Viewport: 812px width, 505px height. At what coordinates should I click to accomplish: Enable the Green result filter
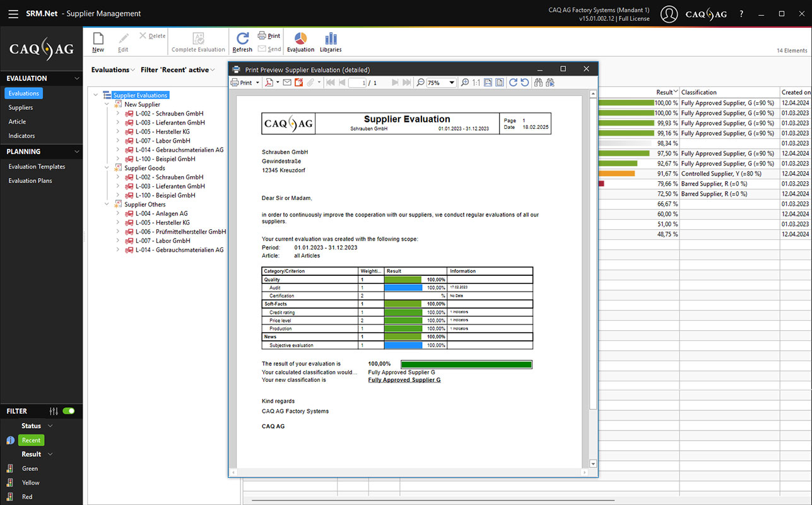[x=30, y=468]
